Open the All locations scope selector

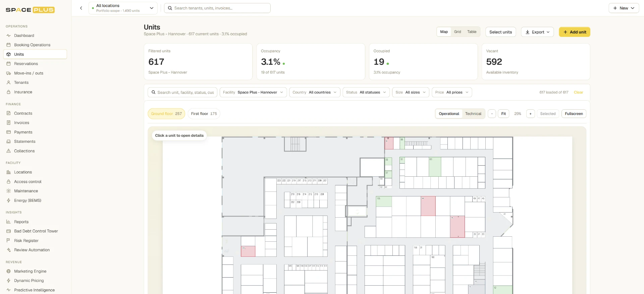123,8
